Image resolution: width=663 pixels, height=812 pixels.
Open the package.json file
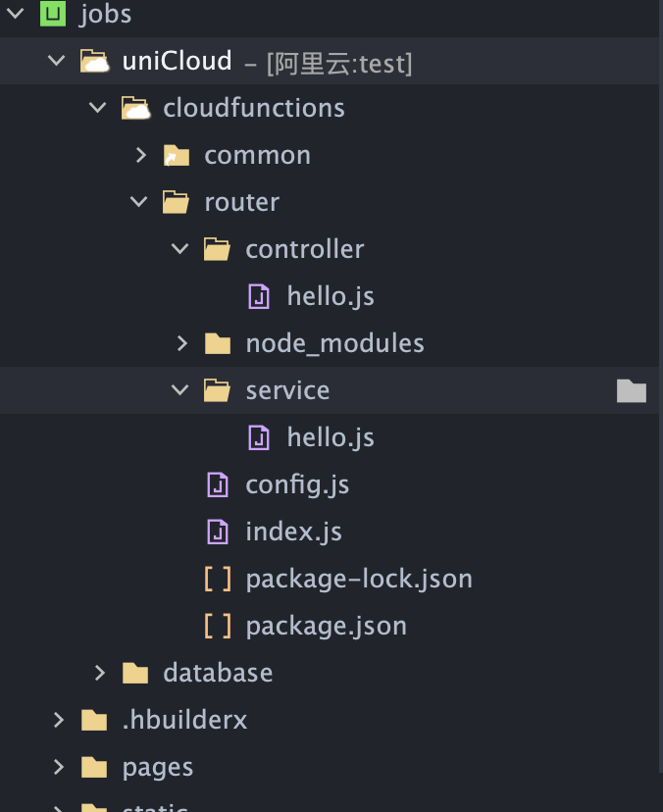pyautogui.click(x=326, y=626)
